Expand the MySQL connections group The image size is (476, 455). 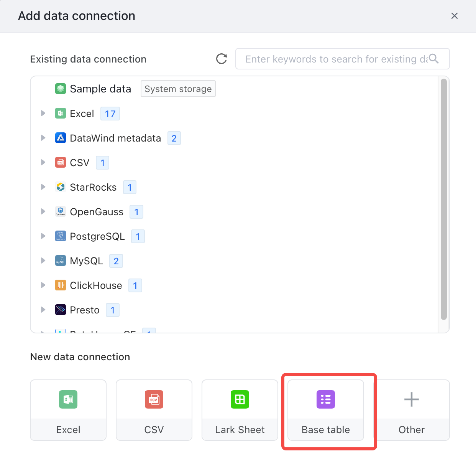[43, 260]
